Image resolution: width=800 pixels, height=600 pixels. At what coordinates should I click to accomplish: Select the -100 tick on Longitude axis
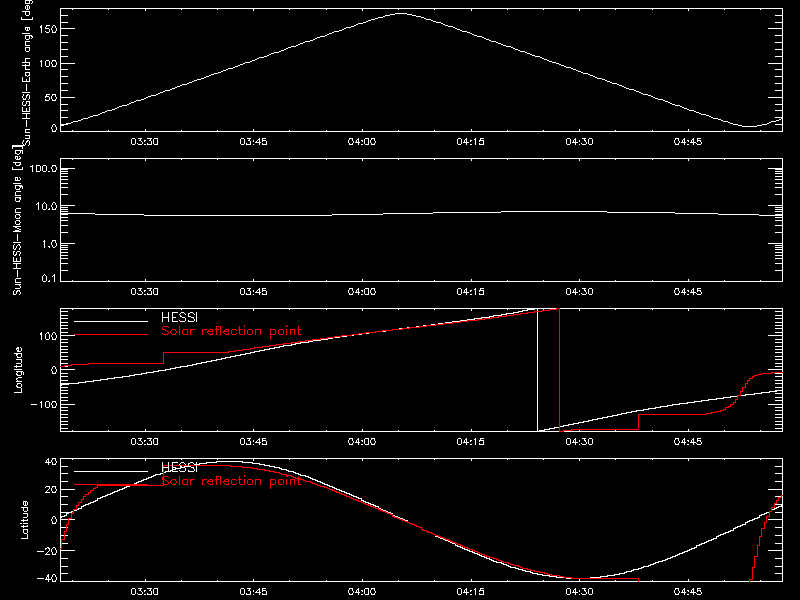click(x=44, y=404)
